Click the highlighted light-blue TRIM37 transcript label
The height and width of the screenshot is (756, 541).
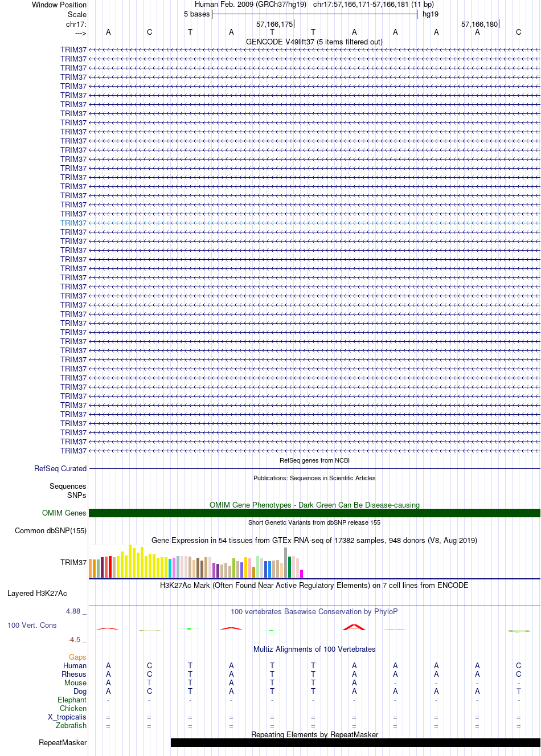click(x=73, y=223)
